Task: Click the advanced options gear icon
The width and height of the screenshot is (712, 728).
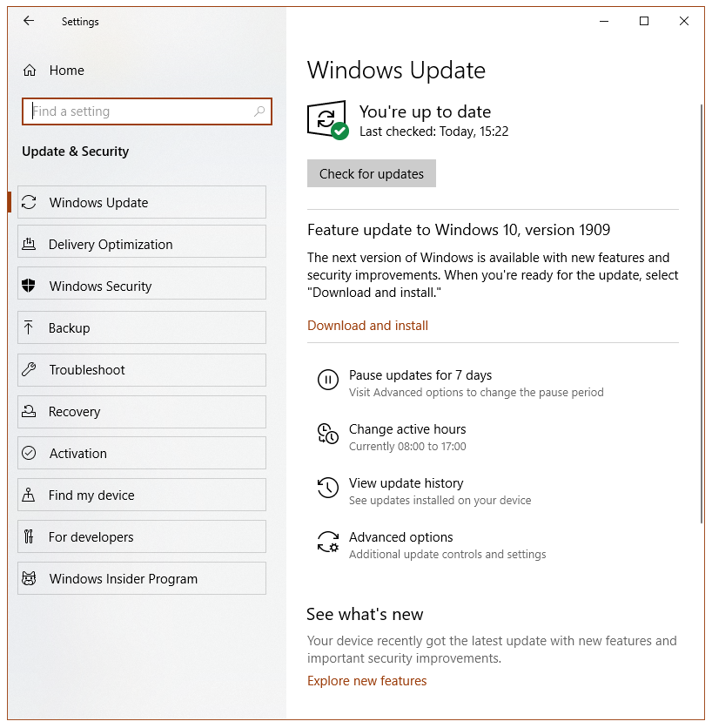Action: (x=327, y=542)
